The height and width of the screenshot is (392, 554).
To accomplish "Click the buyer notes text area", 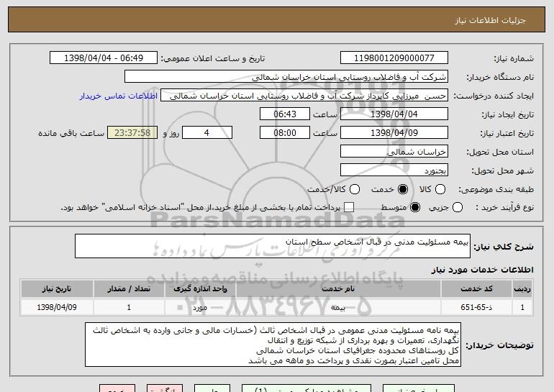I will pos(273,345).
